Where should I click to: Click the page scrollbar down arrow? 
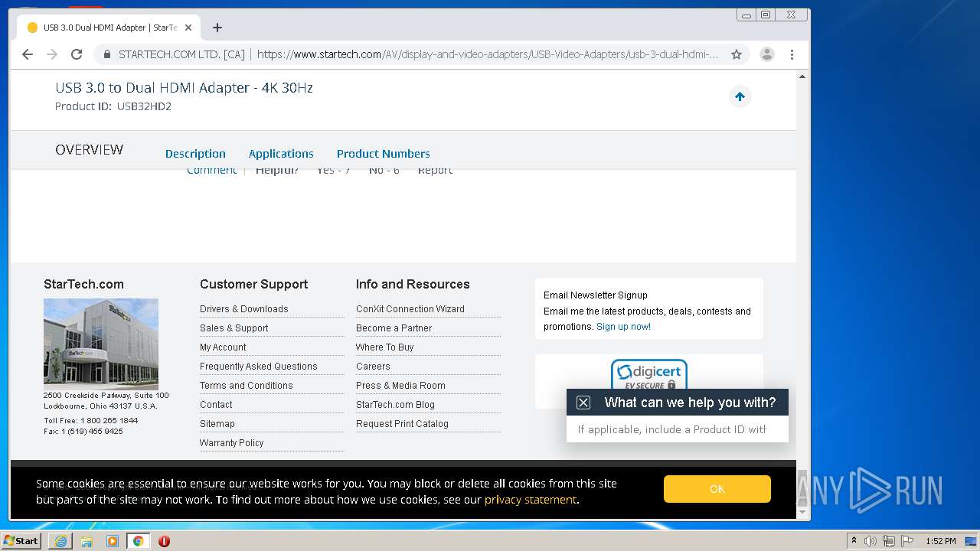802,513
